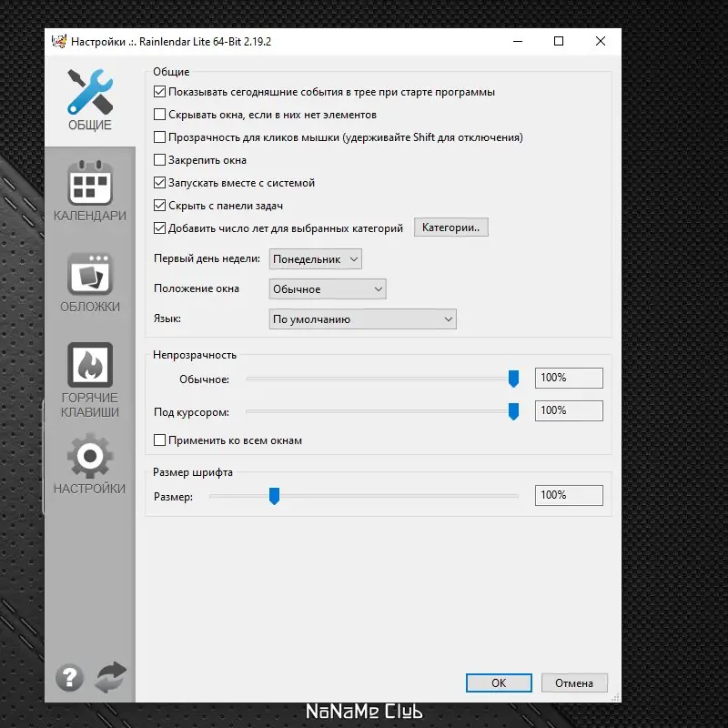Image resolution: width=728 pixels, height=728 pixels.
Task: Click the question mark help icon
Action: [x=70, y=678]
